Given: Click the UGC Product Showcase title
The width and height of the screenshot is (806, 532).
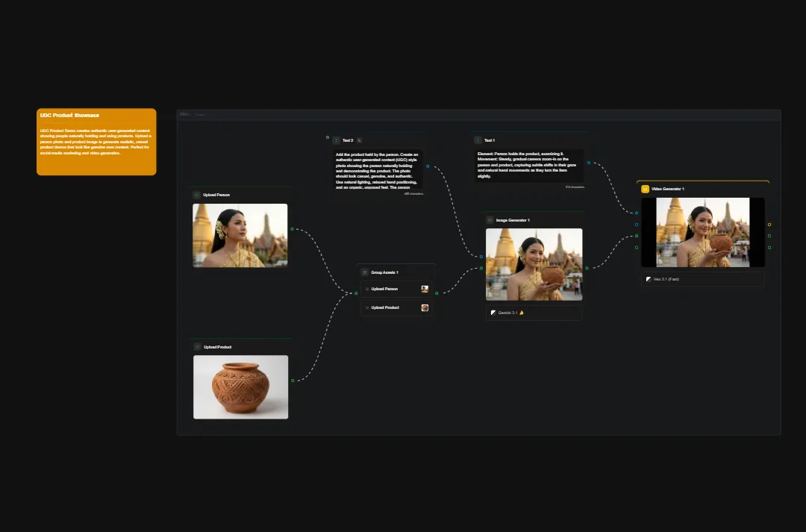Looking at the screenshot, I should point(69,115).
